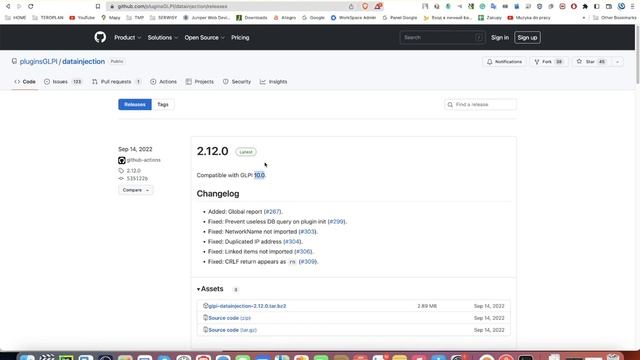Open the Compare dropdown

136,190
